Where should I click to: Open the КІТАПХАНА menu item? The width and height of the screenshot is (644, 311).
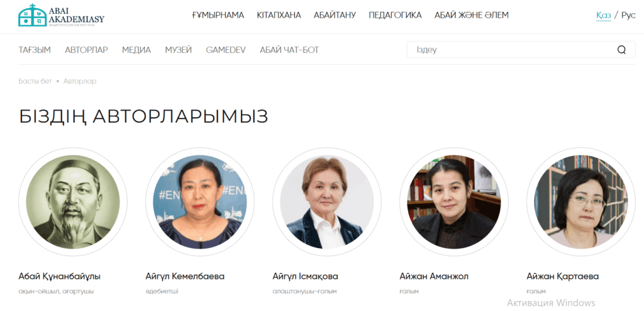point(279,15)
